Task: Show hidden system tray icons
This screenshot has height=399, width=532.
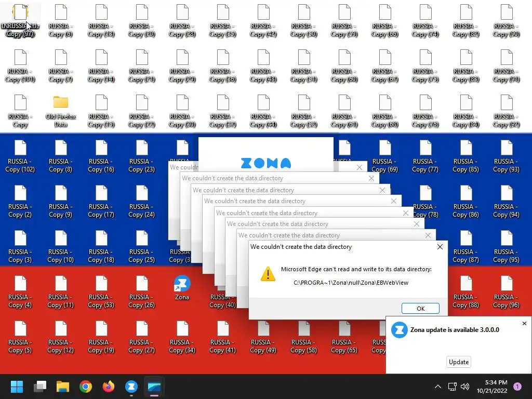Action: pyautogui.click(x=437, y=387)
